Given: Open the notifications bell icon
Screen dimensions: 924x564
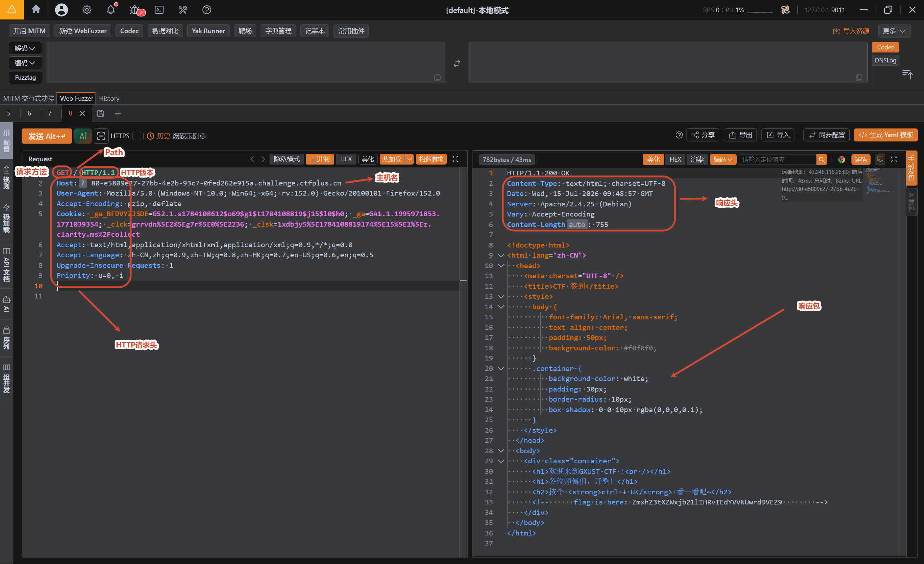Looking at the screenshot, I should point(110,10).
